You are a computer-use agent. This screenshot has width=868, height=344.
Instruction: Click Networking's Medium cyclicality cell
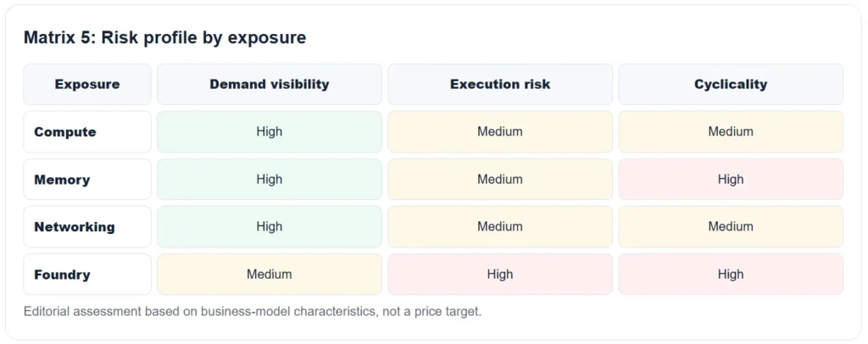point(731,227)
